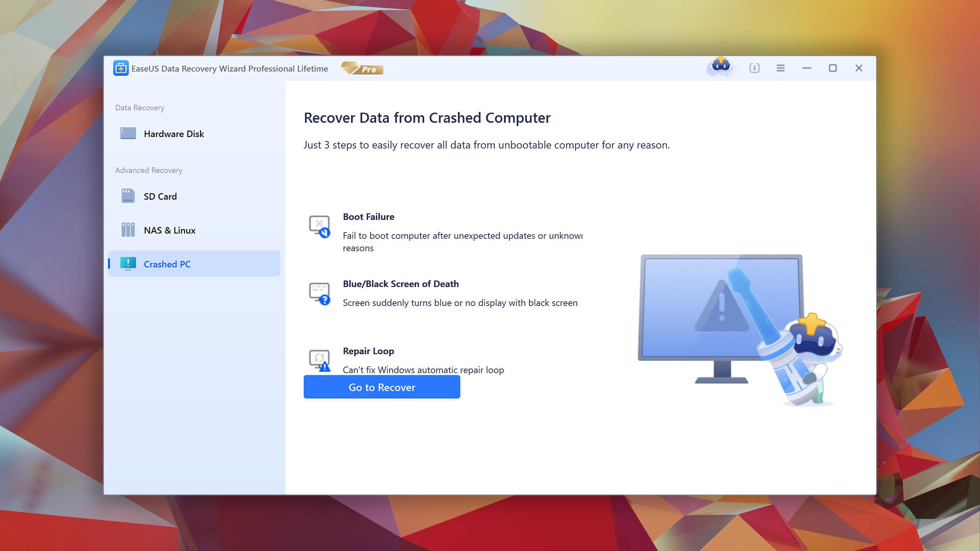980x551 pixels.
Task: Click the gold Pro badge
Action: point(362,68)
